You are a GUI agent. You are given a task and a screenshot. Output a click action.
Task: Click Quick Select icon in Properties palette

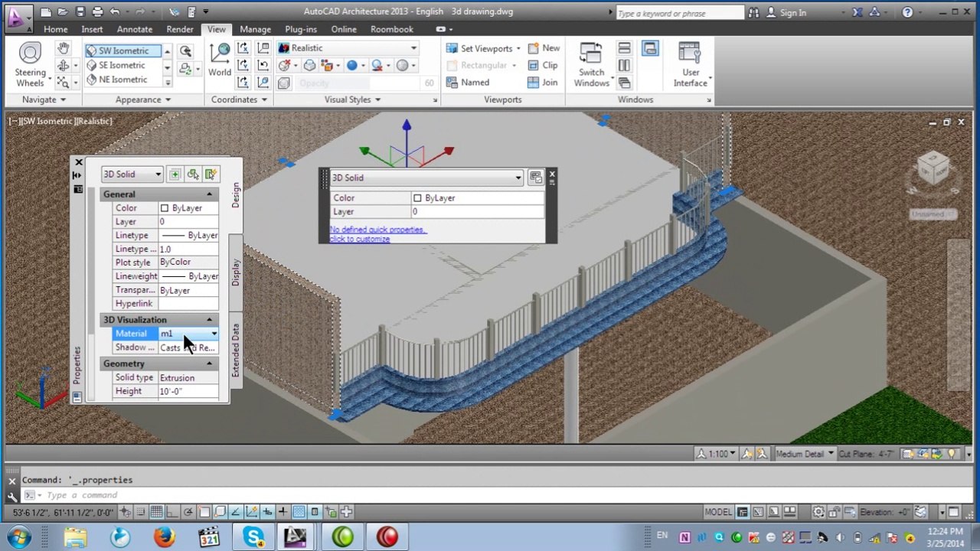pos(211,174)
